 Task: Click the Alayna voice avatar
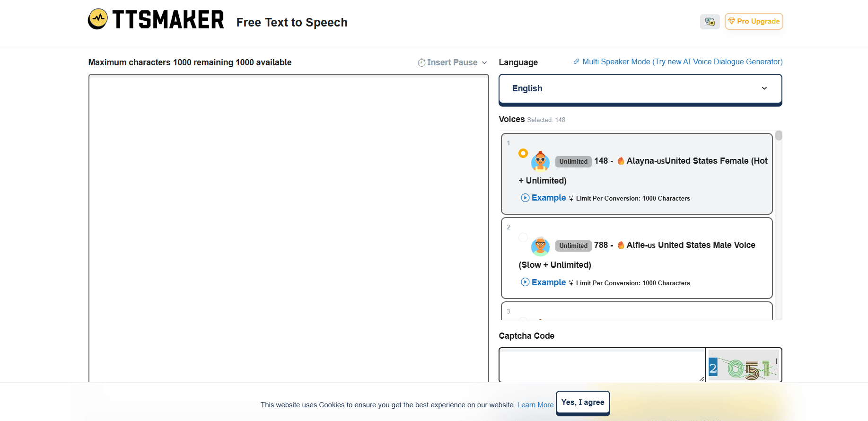click(x=540, y=161)
